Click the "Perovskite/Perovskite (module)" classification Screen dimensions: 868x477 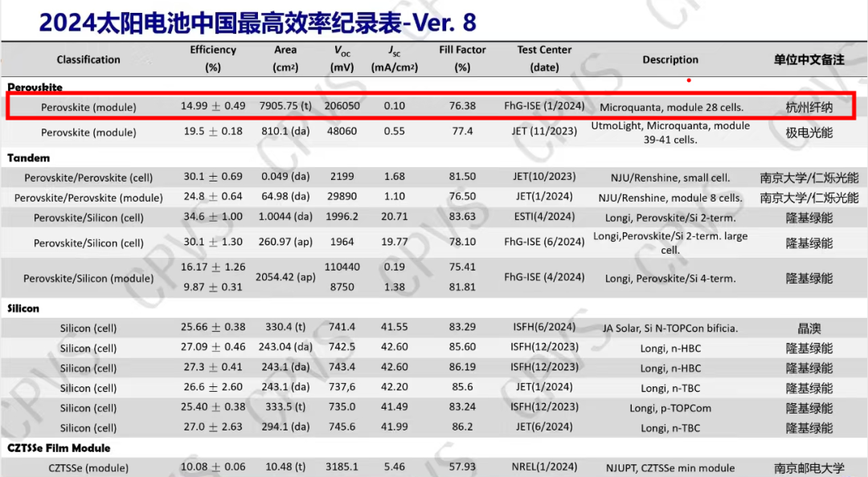pos(88,198)
